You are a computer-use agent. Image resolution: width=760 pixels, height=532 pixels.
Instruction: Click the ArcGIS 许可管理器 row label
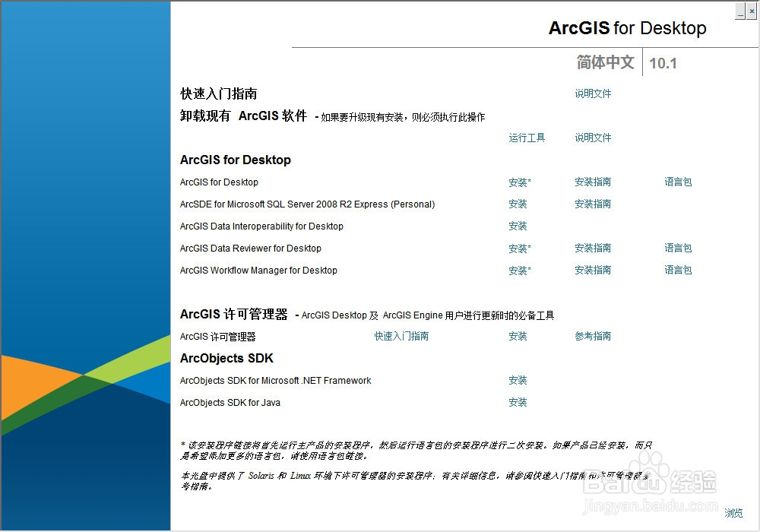[x=217, y=337]
